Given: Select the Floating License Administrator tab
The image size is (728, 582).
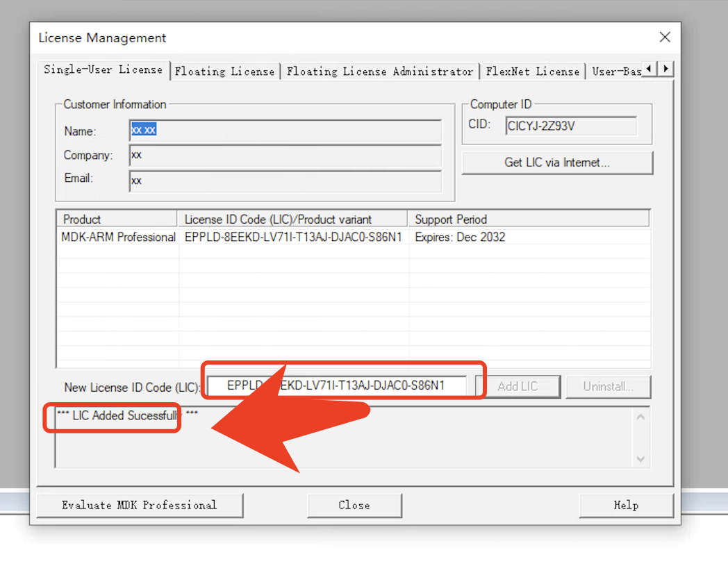Looking at the screenshot, I should (380, 72).
